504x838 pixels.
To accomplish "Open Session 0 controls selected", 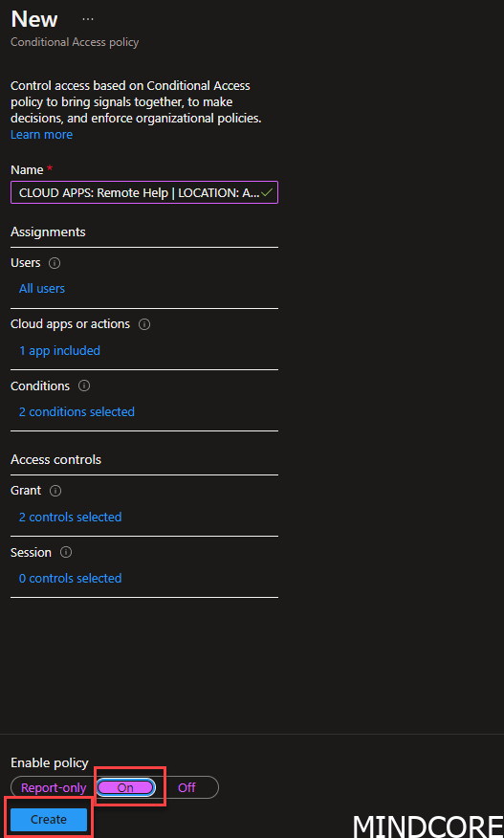I will click(71, 578).
